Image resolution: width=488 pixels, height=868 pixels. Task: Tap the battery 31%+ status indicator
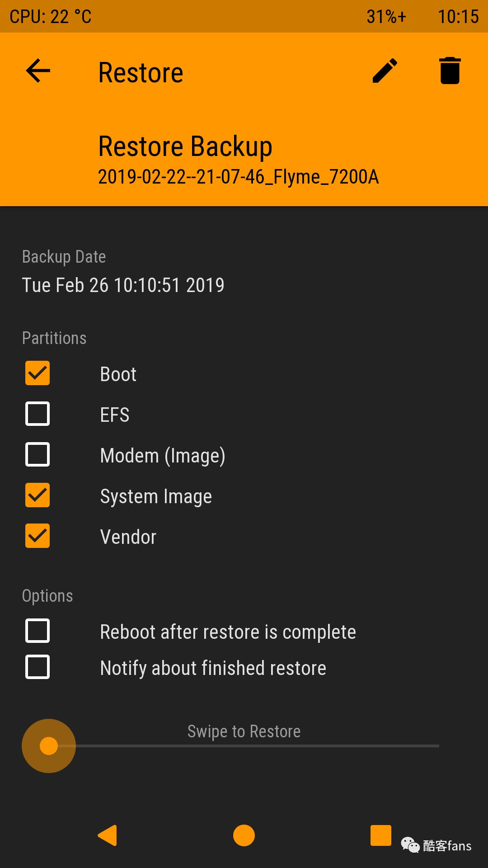pyautogui.click(x=386, y=17)
